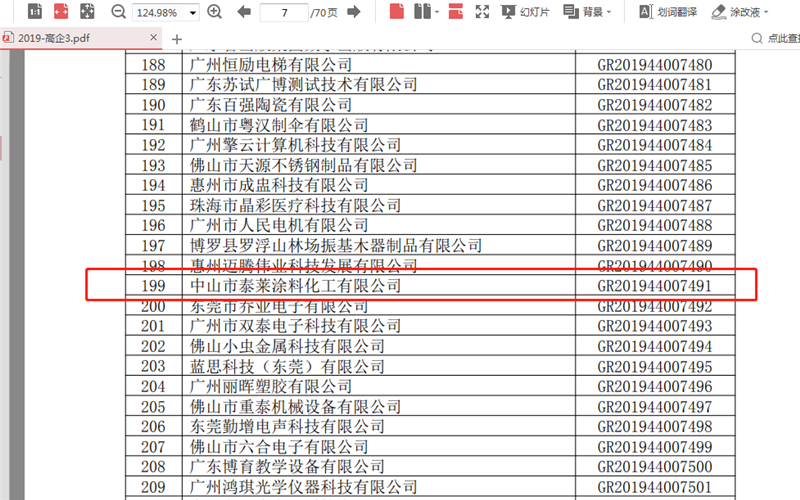Click company 博罗县罗浮山林场振基木器制品有限公司
800x500 pixels.
tap(336, 246)
